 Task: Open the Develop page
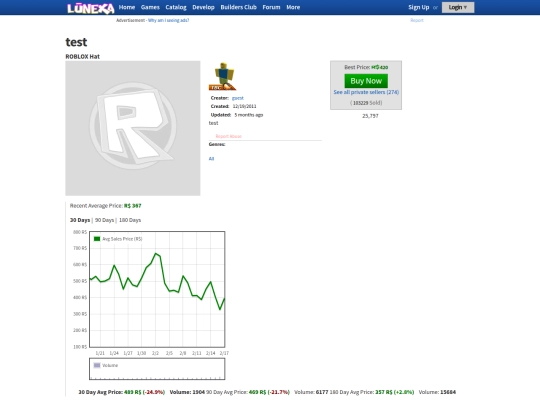click(x=203, y=7)
